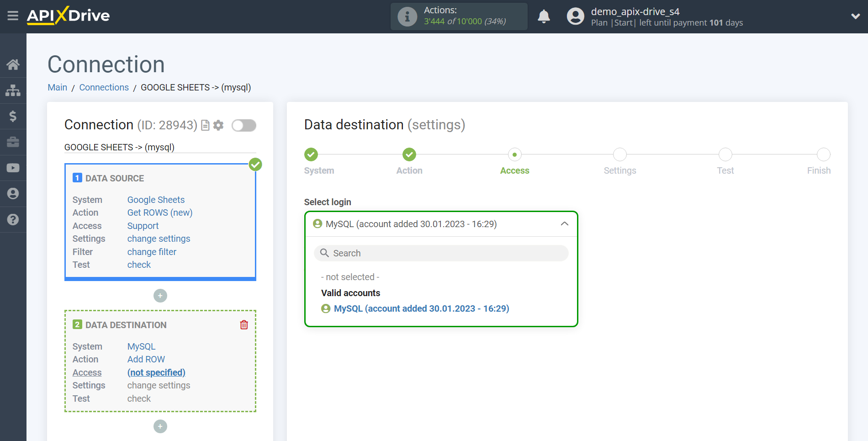
Task: Select the Access step
Action: coord(514,154)
